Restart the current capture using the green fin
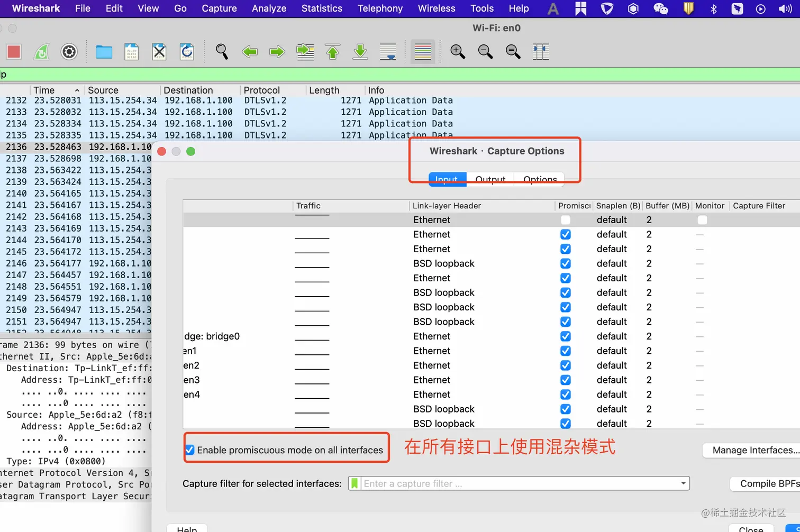The width and height of the screenshot is (800, 532). (41, 52)
